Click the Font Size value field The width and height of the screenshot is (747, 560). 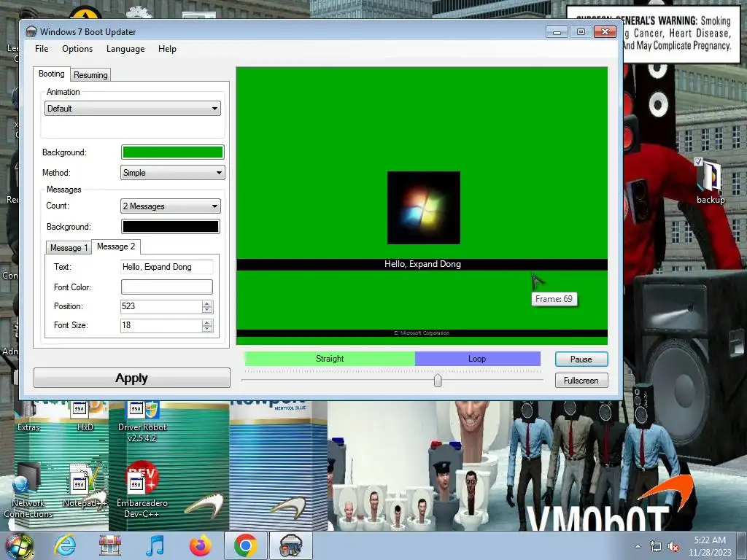coord(161,325)
